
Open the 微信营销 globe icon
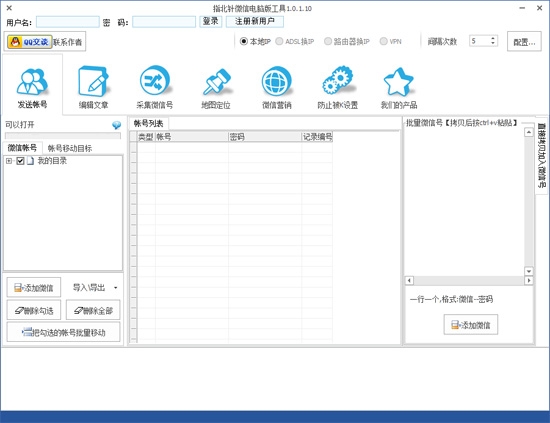click(277, 81)
